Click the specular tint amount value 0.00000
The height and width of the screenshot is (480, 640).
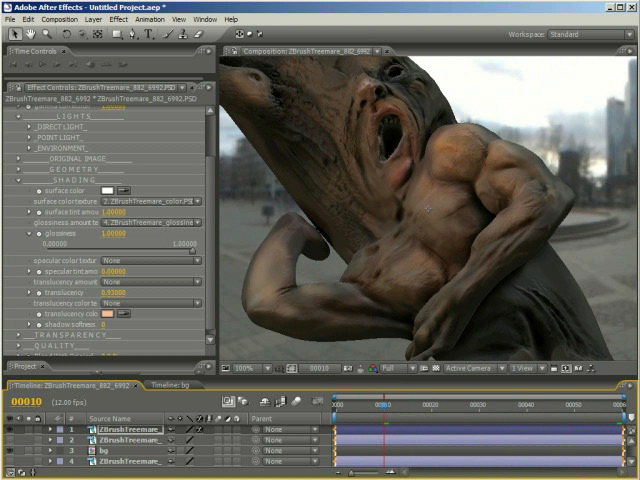pos(113,271)
